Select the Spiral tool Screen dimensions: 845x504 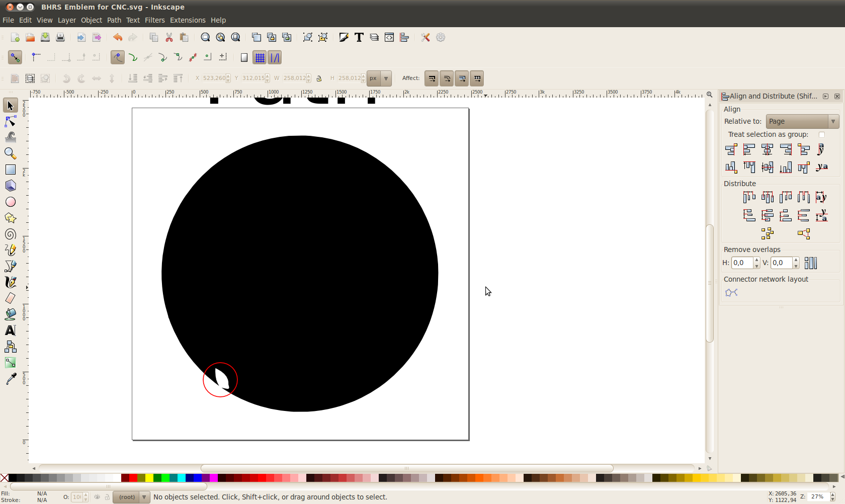point(11,234)
